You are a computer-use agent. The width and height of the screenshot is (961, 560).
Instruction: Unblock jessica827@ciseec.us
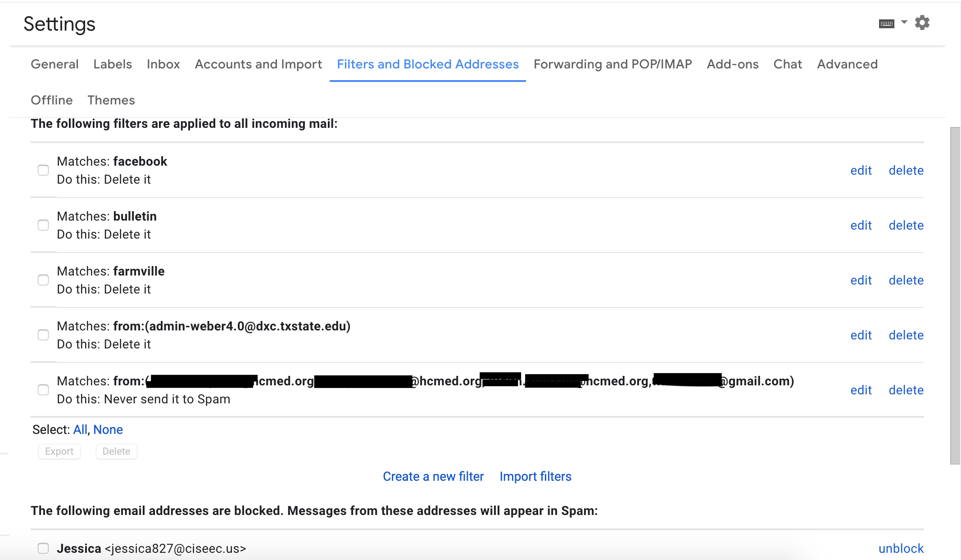901,548
